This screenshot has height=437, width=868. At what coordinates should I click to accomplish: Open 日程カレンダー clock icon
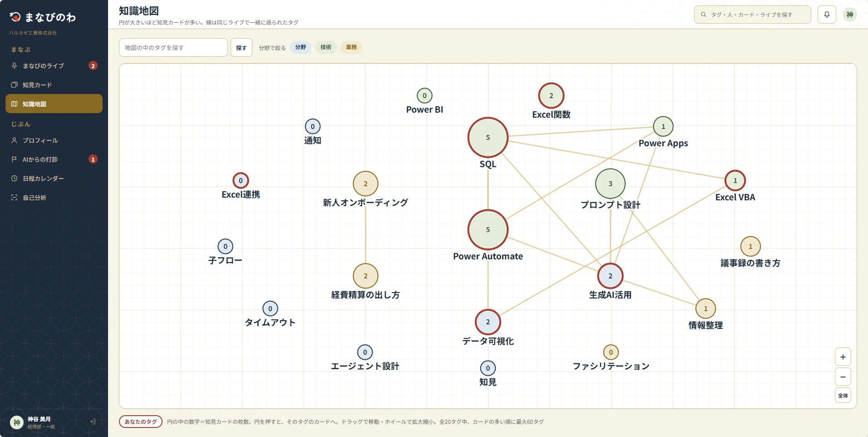(x=15, y=179)
